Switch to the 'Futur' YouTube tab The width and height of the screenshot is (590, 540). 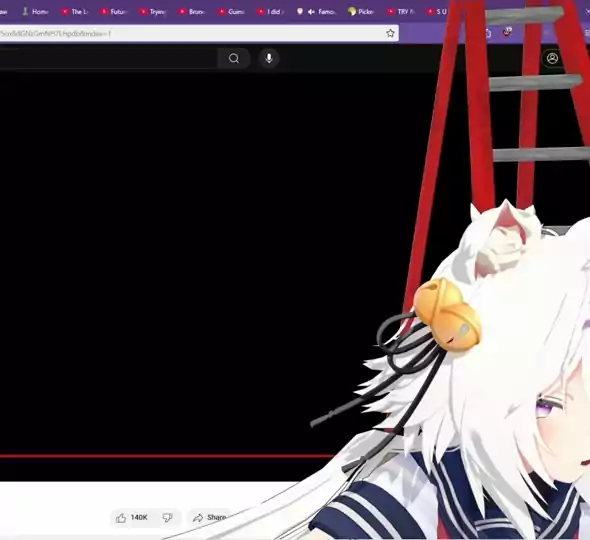(x=114, y=12)
